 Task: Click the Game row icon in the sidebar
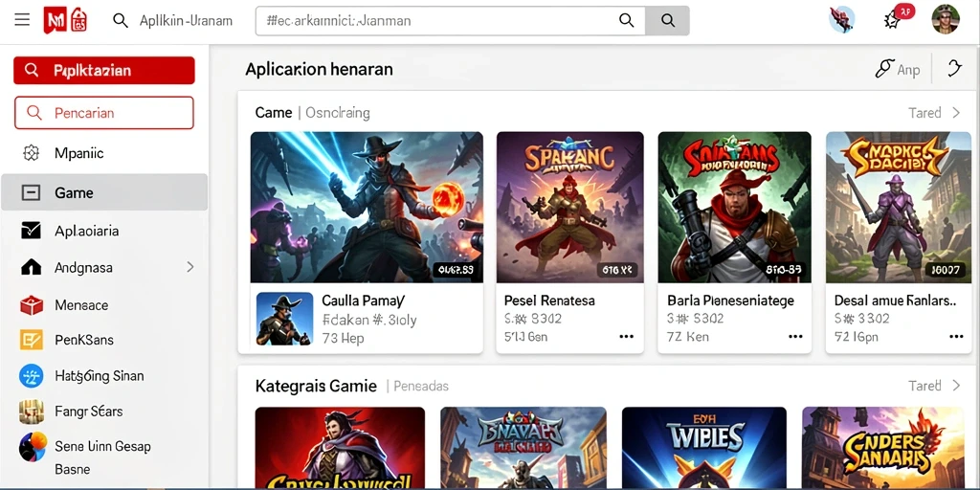click(31, 193)
